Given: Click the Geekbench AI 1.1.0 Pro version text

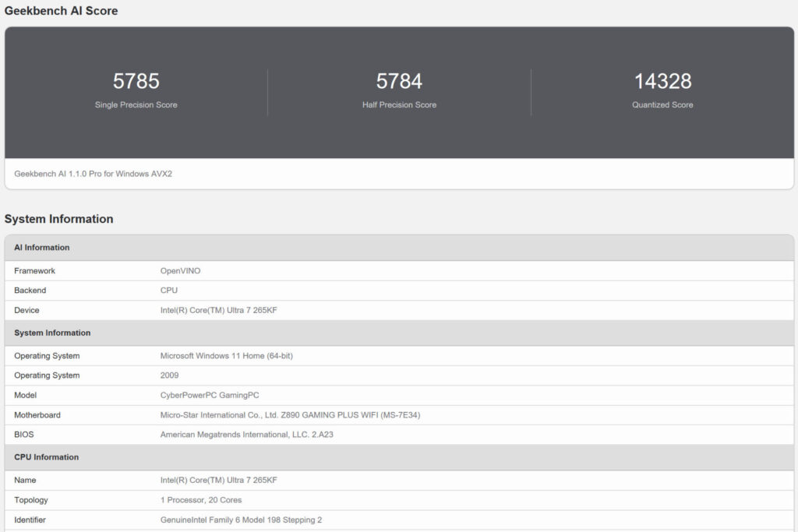Looking at the screenshot, I should pos(93,174).
